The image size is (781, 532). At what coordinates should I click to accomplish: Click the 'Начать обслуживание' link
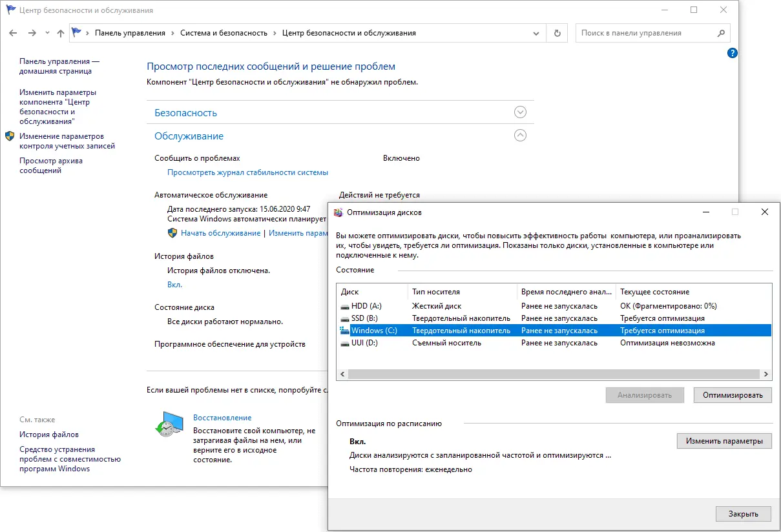tap(220, 233)
